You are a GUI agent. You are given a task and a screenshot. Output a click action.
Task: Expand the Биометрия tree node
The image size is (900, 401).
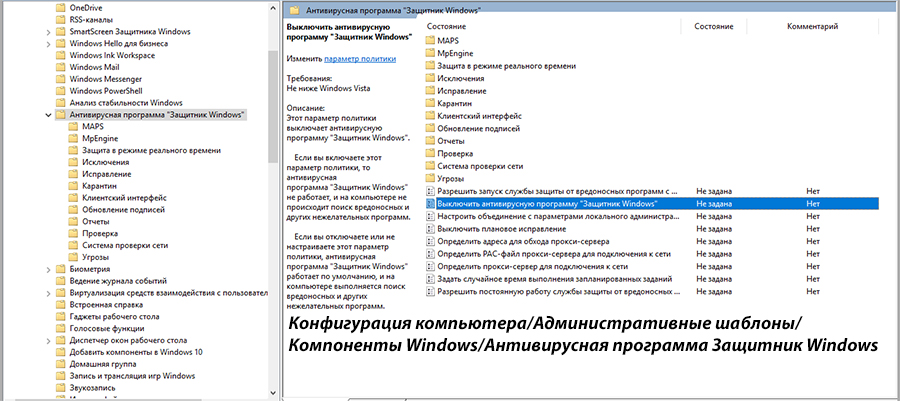[48, 269]
